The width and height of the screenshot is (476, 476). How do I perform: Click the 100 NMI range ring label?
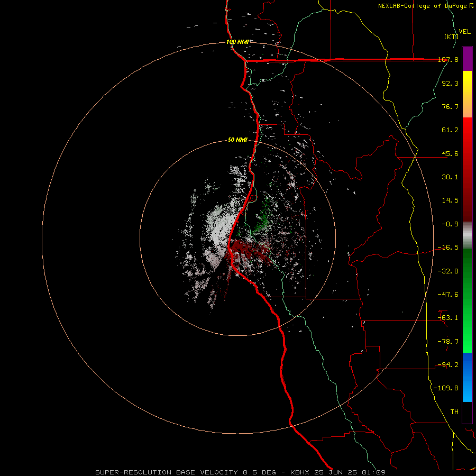point(237,42)
